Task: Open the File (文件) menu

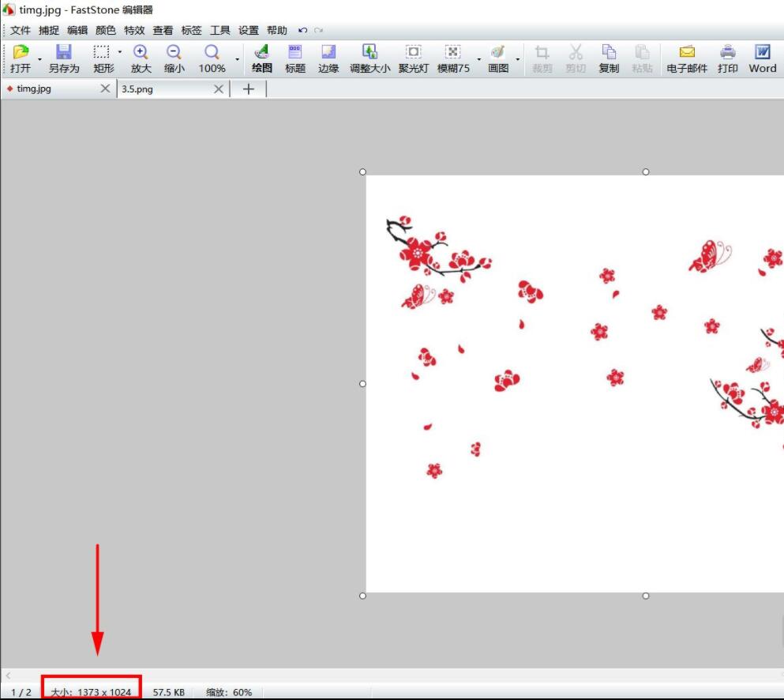Action: 21,31
